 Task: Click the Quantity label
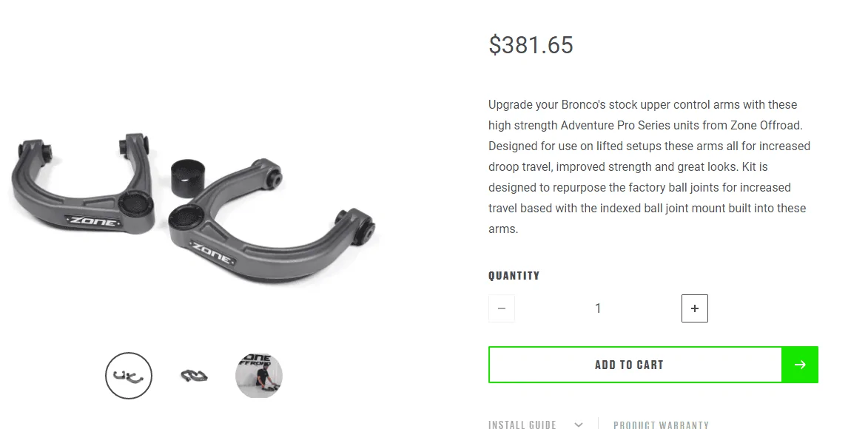click(x=514, y=276)
